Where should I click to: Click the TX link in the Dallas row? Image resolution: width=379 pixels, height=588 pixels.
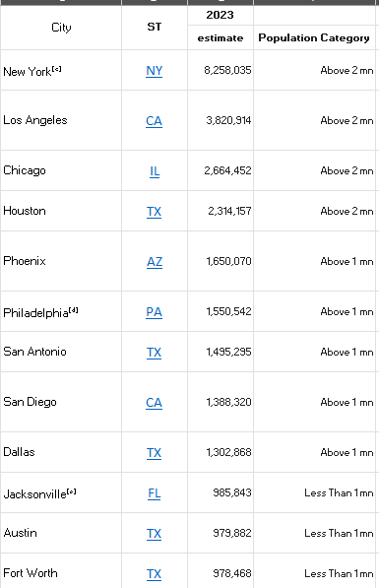point(155,453)
